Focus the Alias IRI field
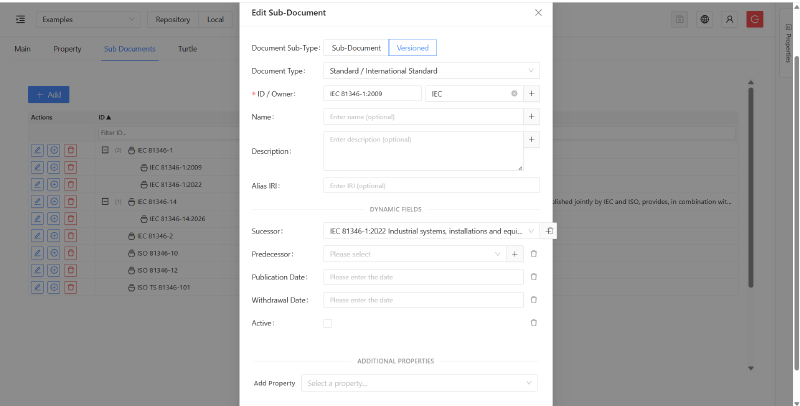800x406 pixels. (x=431, y=186)
